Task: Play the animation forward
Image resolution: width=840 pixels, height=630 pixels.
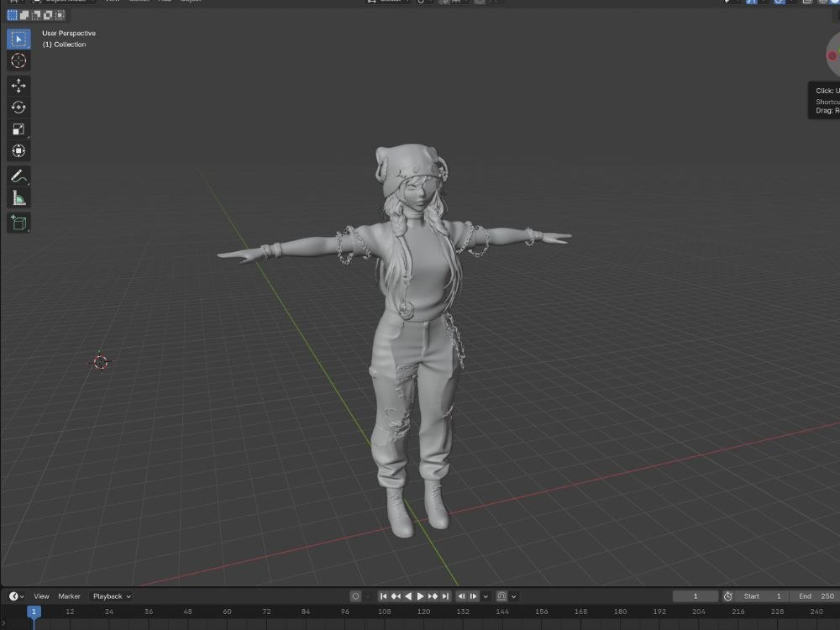Action: coord(421,596)
